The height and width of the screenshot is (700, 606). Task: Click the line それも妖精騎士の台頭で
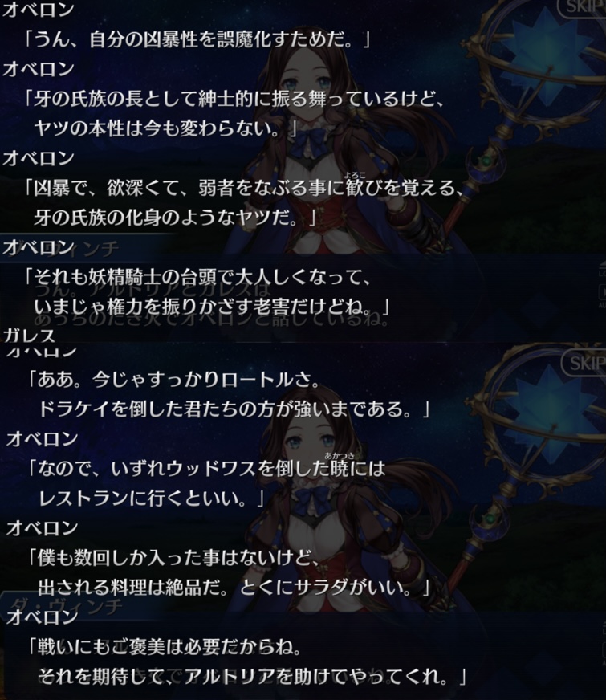[x=197, y=277]
